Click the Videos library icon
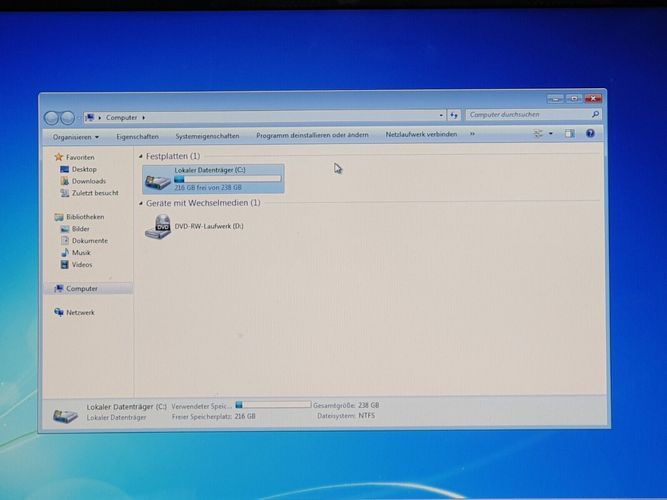 [65, 265]
